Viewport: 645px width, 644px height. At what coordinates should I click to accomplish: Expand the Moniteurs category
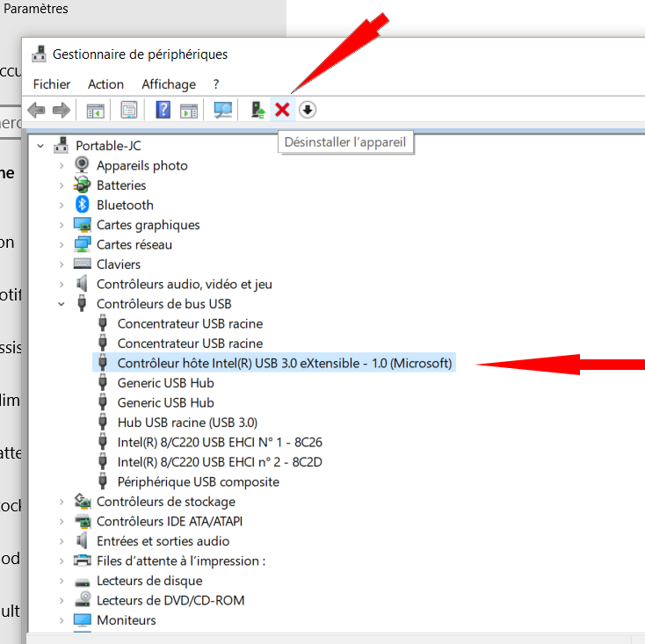(x=62, y=619)
